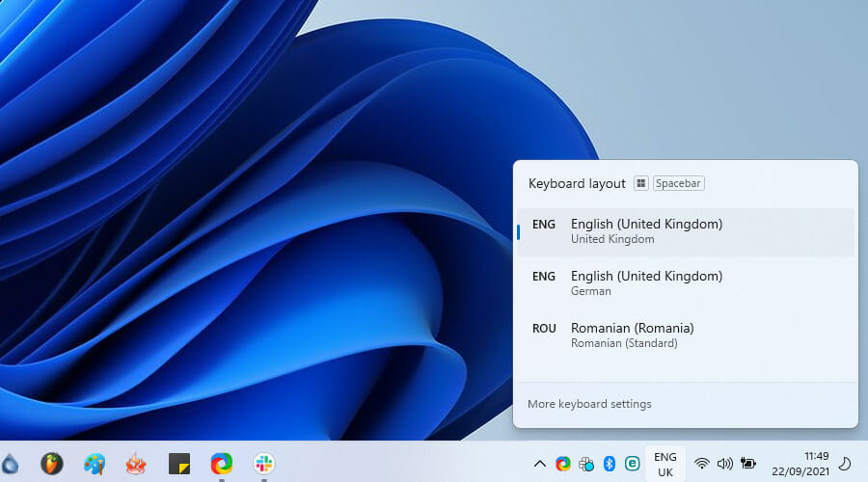Open Slack from the taskbar

coord(264,464)
